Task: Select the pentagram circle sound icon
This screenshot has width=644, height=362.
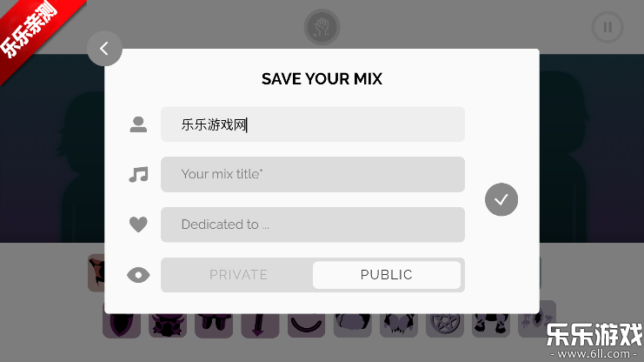Action: (x=444, y=324)
